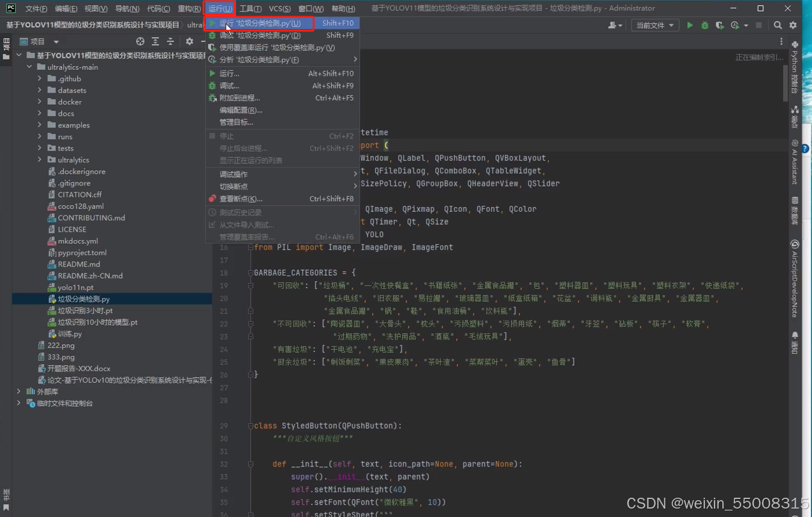
Task: Expand the datasets folder
Action: point(40,90)
